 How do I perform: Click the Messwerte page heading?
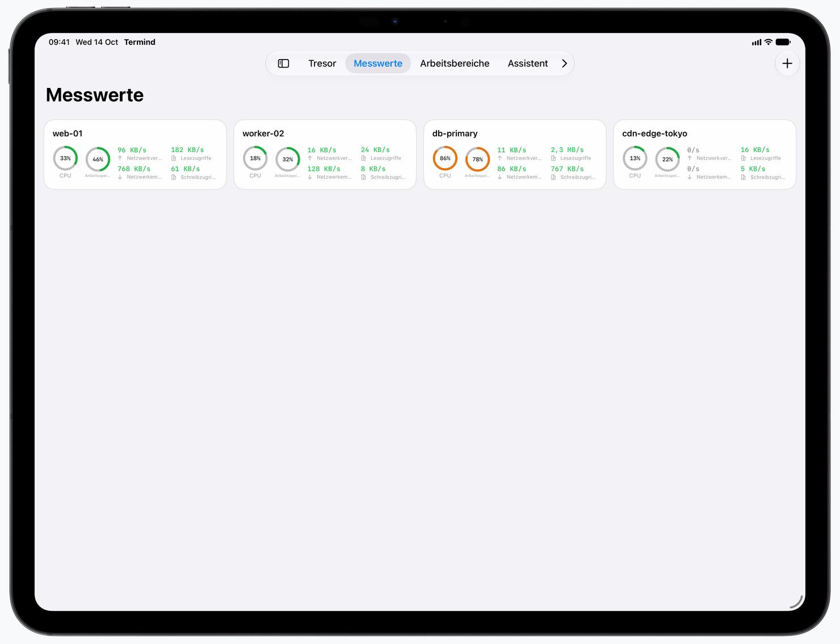click(x=95, y=95)
